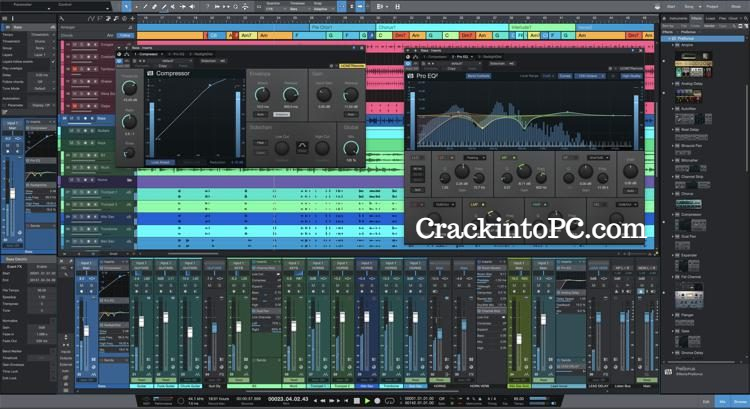Click the Ampire effect thumbnail in browser
The width and height of the screenshot is (750, 409).
click(x=694, y=65)
